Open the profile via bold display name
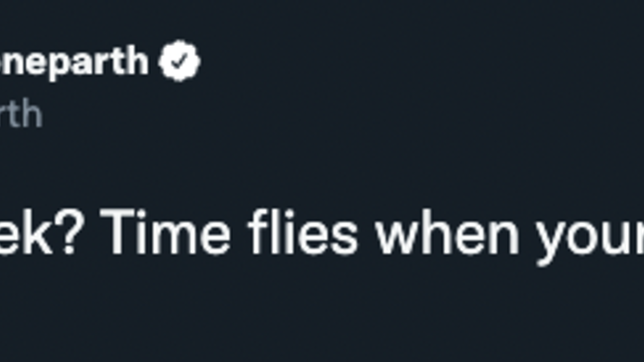The image size is (644, 362). (74, 62)
